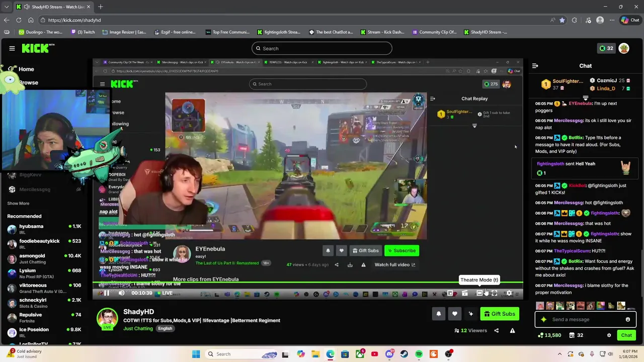644x362 pixels.
Task: Open ShadyHD channel avatar
Action: click(x=107, y=319)
